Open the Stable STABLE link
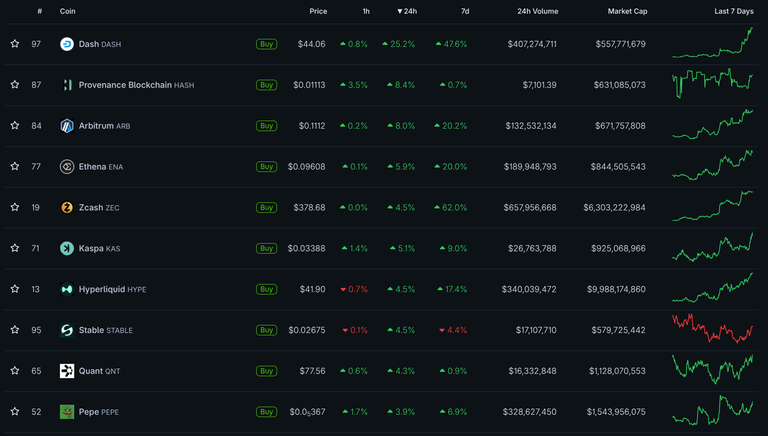This screenshot has height=436, width=768. coord(106,330)
